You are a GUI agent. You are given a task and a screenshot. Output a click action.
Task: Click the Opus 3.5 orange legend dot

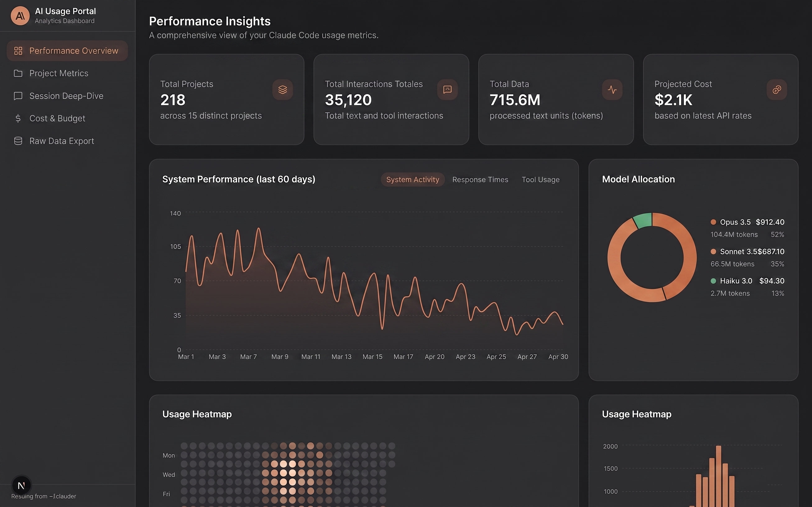point(713,222)
